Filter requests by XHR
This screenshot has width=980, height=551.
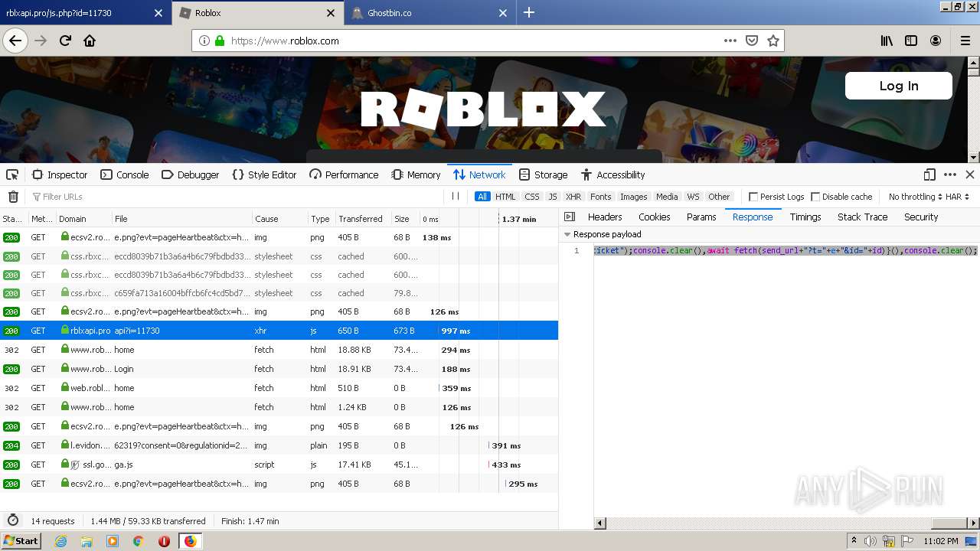(x=573, y=197)
